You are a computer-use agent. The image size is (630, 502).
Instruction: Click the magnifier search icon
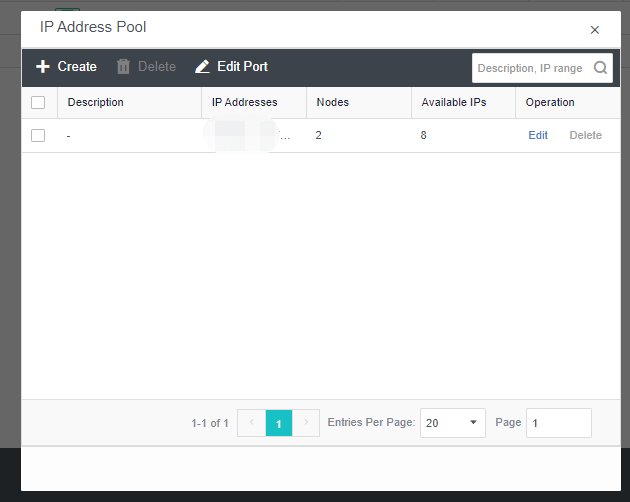click(600, 68)
